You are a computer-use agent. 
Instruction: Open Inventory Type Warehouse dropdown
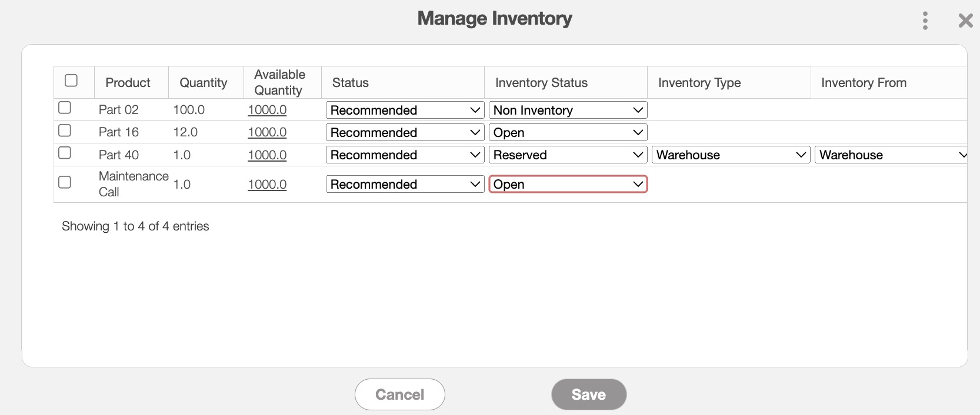pos(730,155)
